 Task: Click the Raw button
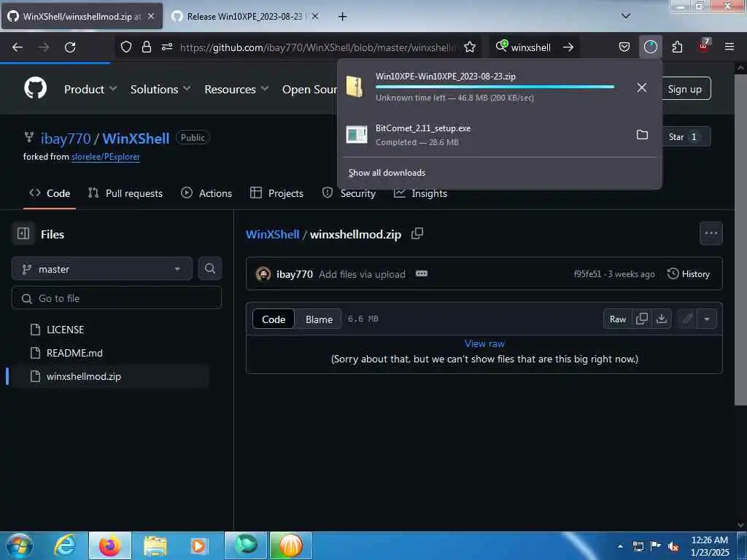tap(617, 319)
